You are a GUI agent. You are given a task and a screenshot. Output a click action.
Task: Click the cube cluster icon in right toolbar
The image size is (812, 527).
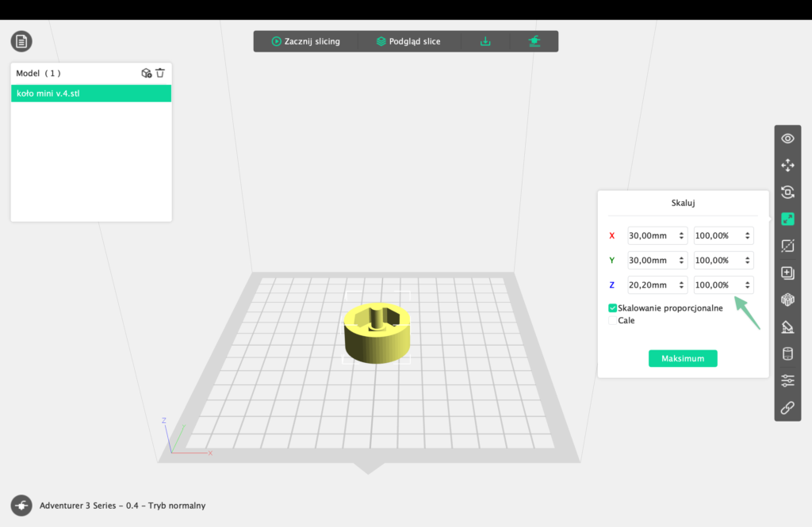tap(787, 300)
